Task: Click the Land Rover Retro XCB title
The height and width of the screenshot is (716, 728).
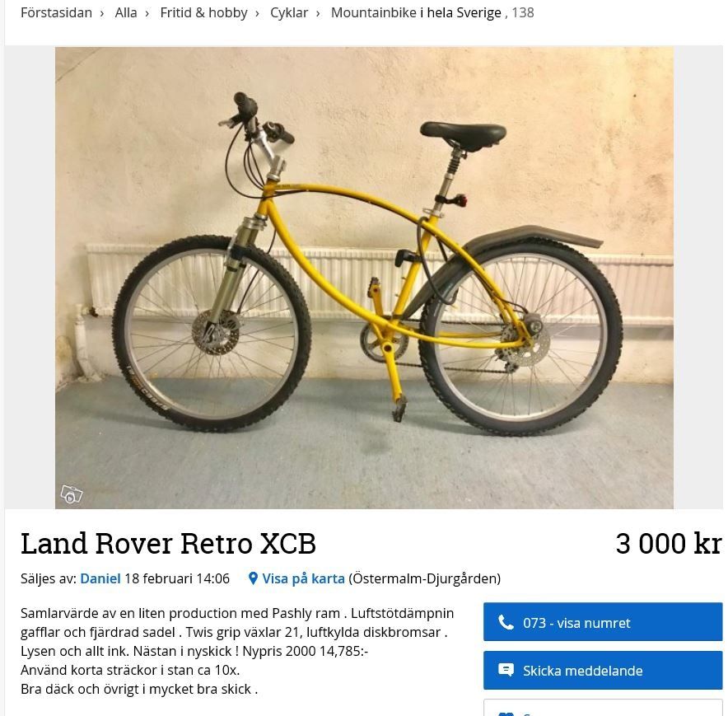Action: pos(168,543)
